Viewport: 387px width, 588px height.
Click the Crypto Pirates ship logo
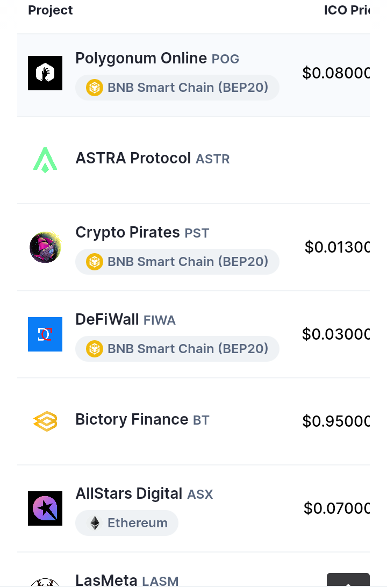(45, 247)
